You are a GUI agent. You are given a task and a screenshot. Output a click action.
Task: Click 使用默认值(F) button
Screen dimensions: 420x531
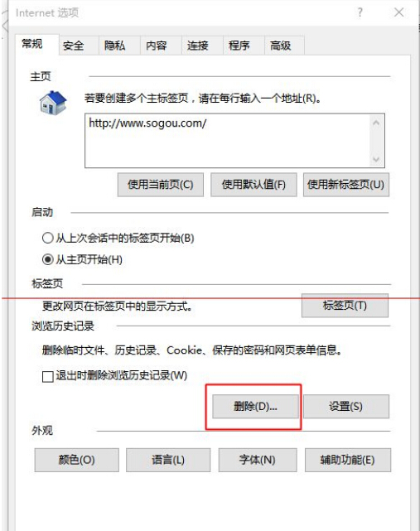pyautogui.click(x=253, y=185)
